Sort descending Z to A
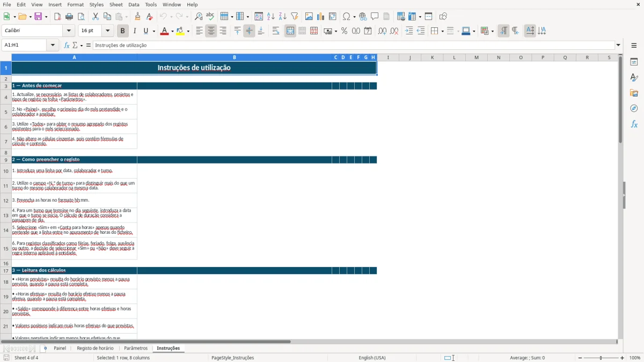This screenshot has height=362, width=644. pos(283,17)
